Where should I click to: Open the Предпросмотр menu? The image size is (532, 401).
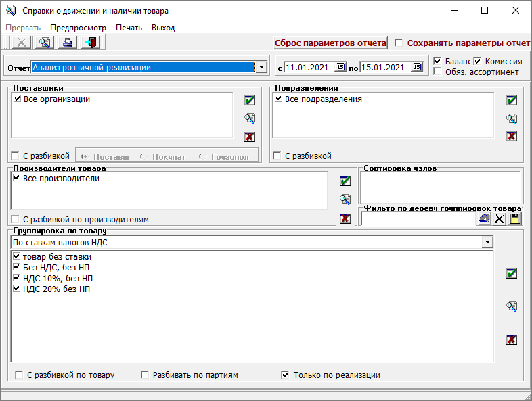(78, 28)
